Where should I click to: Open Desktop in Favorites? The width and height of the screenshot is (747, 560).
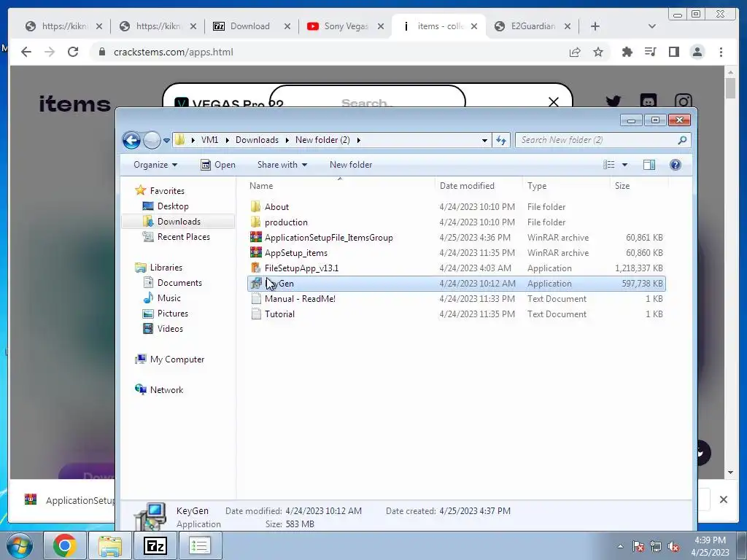(173, 206)
